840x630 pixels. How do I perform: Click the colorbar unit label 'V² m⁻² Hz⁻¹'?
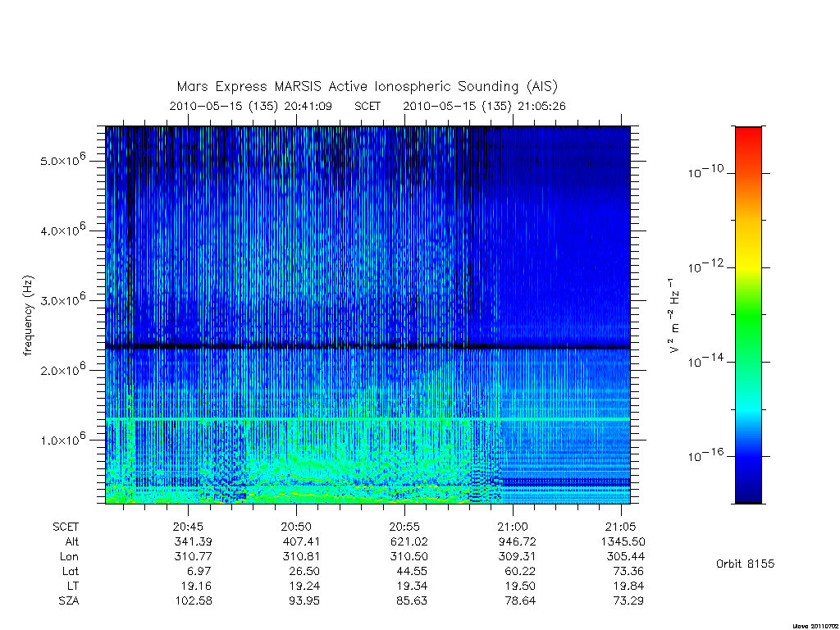(674, 315)
